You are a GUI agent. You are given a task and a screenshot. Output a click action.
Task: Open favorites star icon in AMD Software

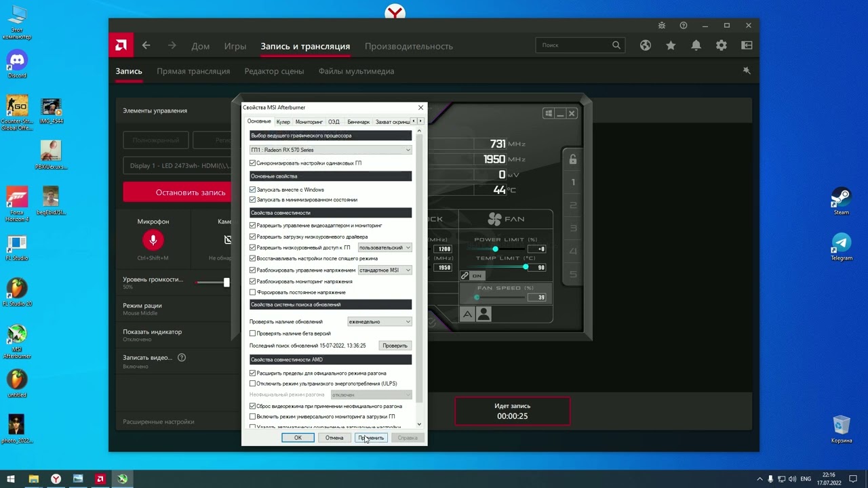click(671, 45)
